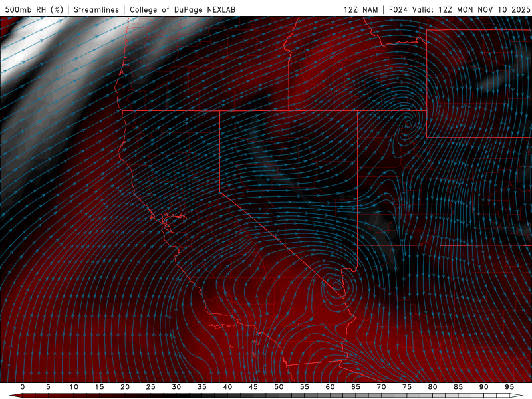Screen dimensions: 532x399
Task: Click the colorbar label "95"
Action: [509, 387]
